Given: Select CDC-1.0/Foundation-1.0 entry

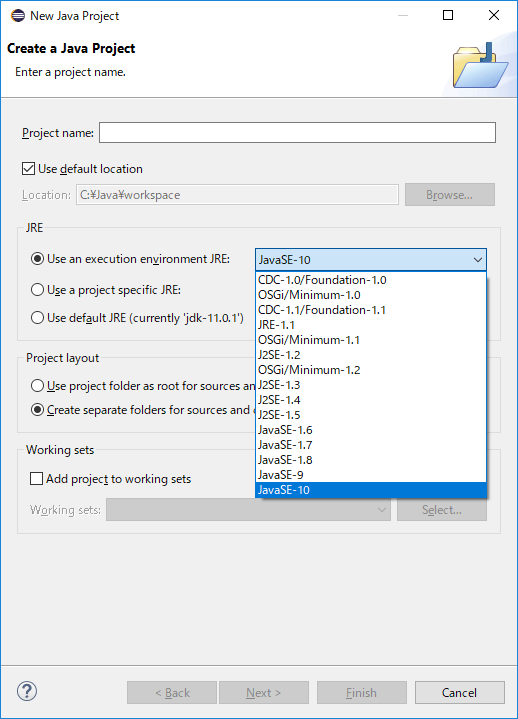Looking at the screenshot, I should click(370, 280).
